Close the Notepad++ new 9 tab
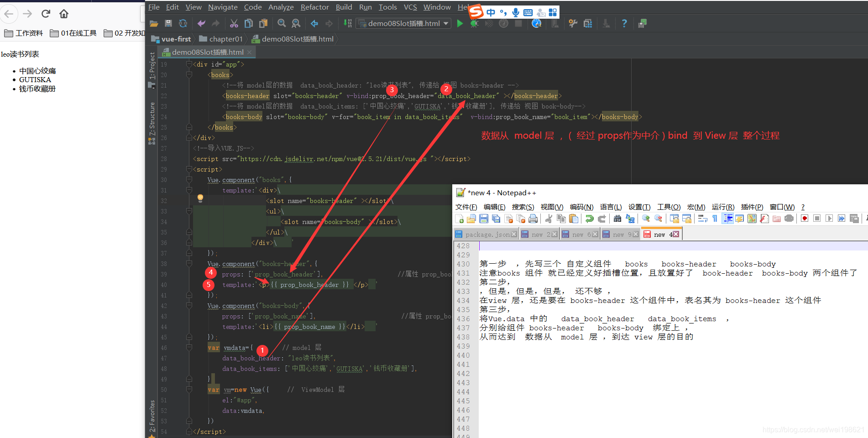This screenshot has height=438, width=868. pos(636,234)
